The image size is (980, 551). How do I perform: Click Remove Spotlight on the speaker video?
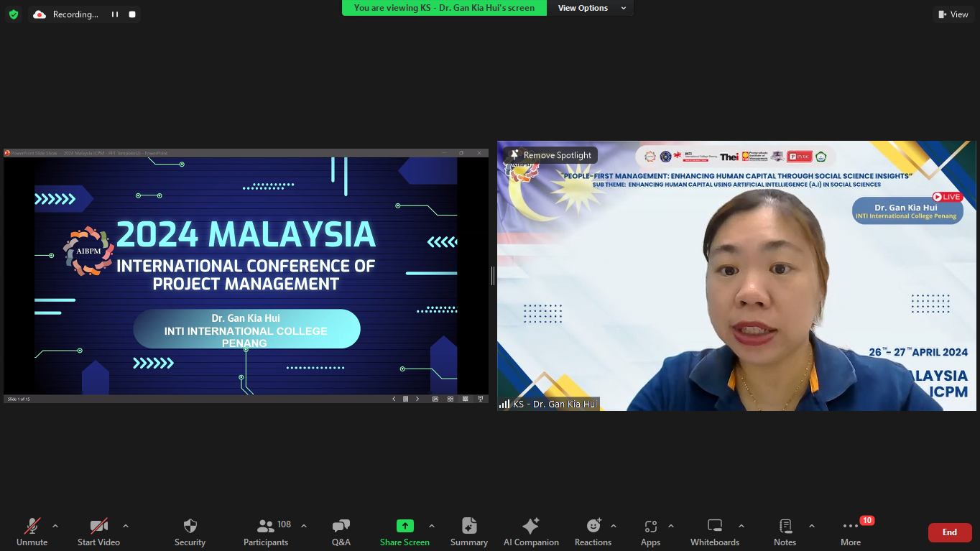coord(550,155)
